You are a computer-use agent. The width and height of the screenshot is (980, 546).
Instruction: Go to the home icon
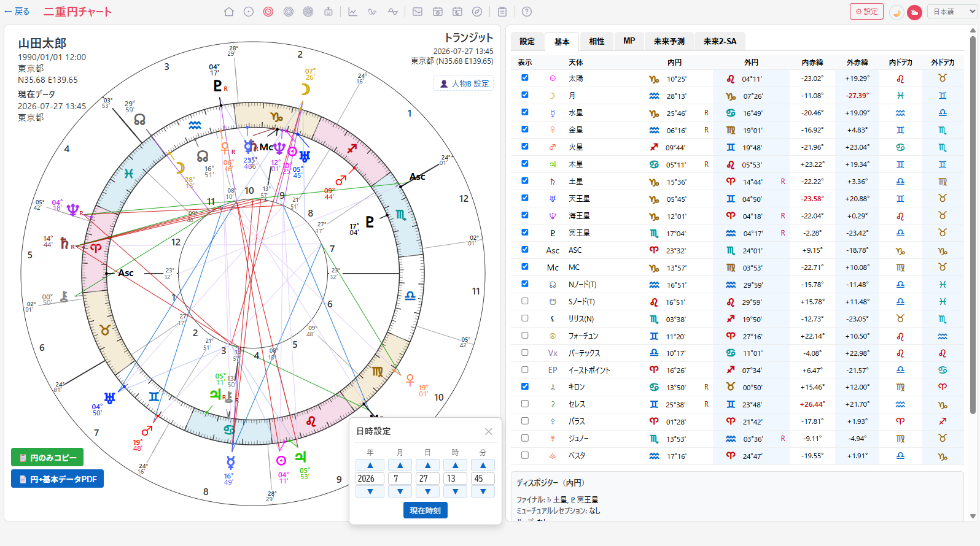[229, 12]
